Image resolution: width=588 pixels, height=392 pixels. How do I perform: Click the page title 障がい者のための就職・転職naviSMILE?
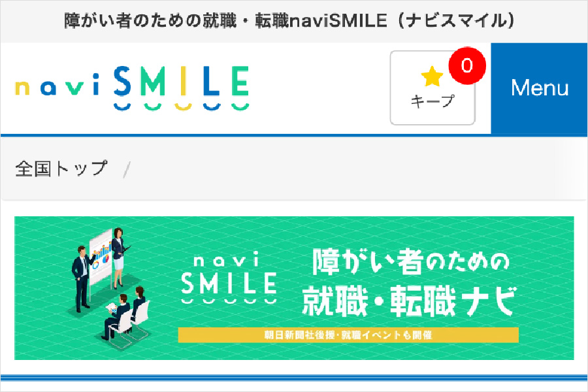click(289, 21)
